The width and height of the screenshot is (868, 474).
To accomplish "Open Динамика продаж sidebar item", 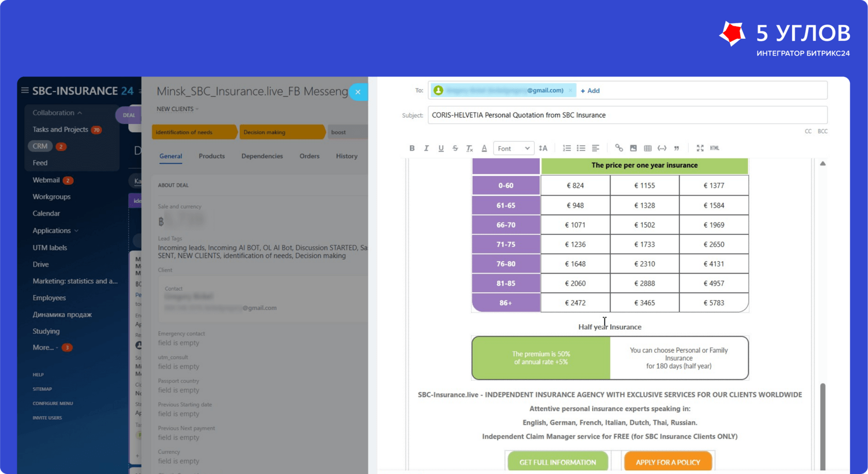I will (x=63, y=314).
